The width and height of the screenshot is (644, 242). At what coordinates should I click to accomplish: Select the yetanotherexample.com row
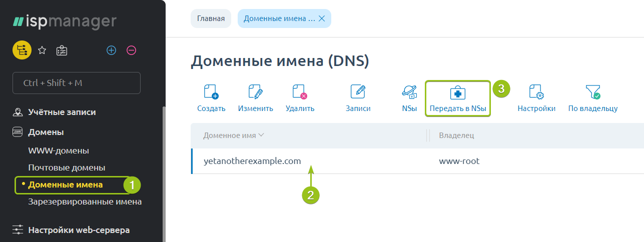417,161
